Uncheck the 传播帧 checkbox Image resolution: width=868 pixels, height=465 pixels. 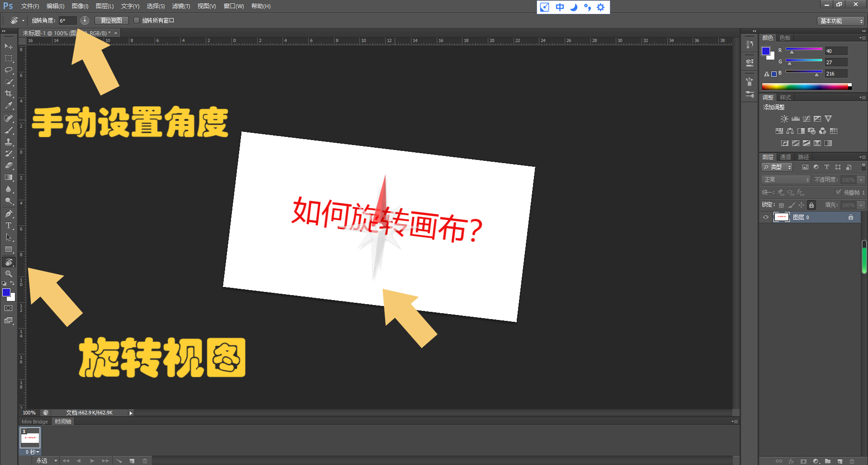838,192
